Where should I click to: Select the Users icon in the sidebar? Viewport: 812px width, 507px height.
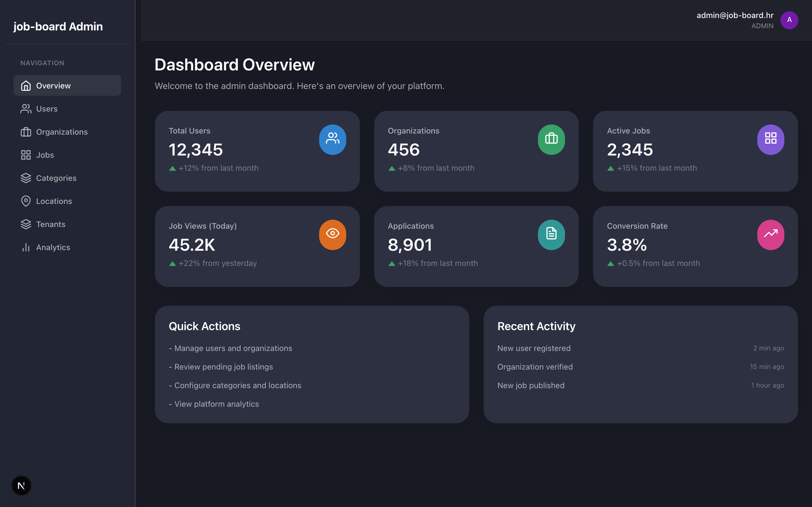pos(26,109)
